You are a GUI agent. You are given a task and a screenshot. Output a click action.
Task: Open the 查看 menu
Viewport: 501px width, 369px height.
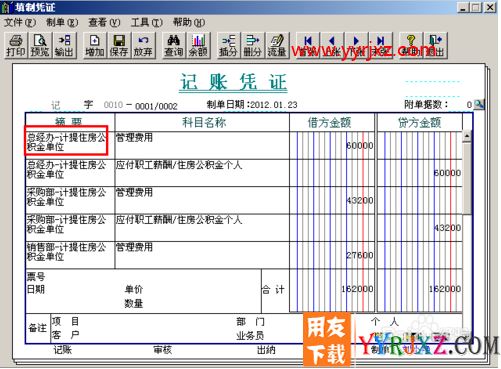(x=104, y=23)
